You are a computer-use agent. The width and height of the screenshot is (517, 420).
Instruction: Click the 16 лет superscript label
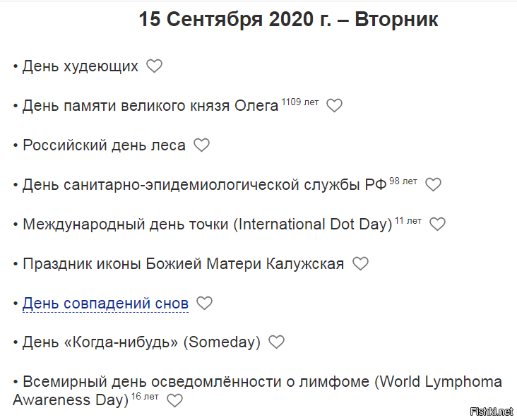coord(145,397)
